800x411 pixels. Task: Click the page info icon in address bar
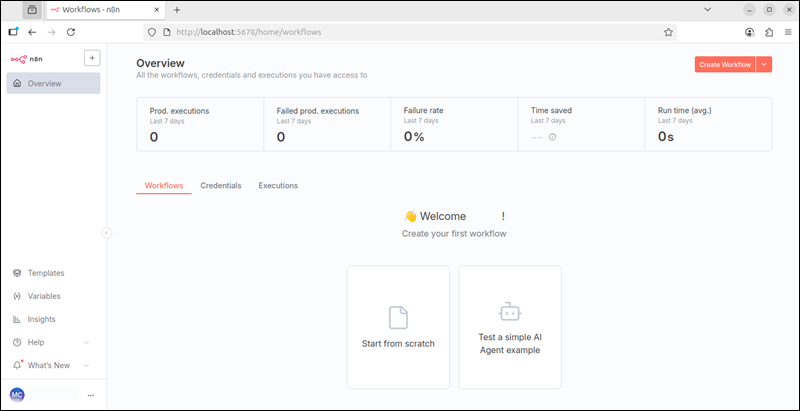[166, 32]
